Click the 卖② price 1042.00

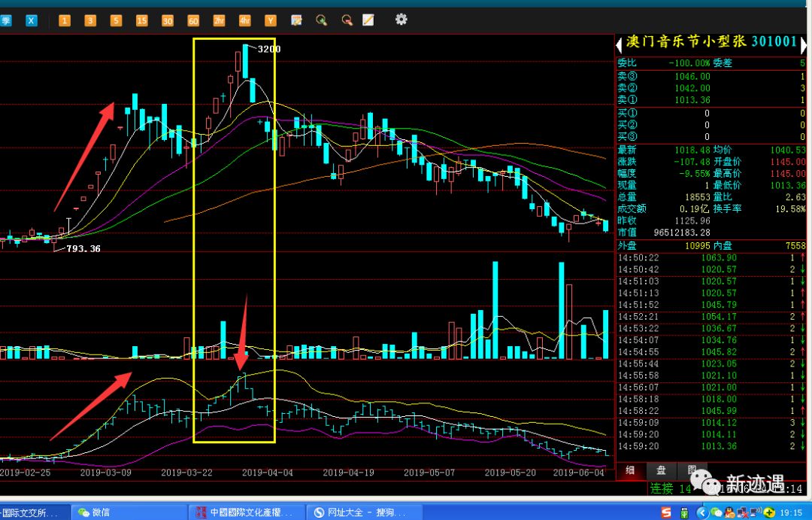coord(692,88)
